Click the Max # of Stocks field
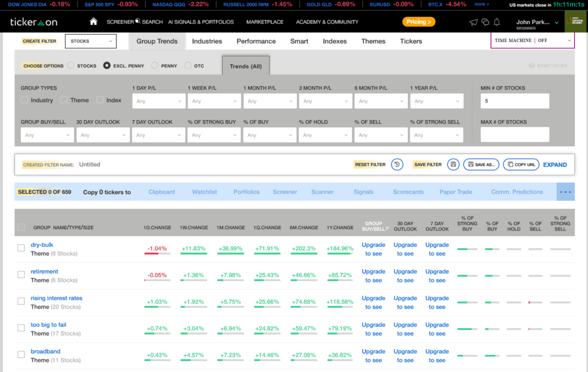Viewport: 588px width, 372px height. (515, 135)
